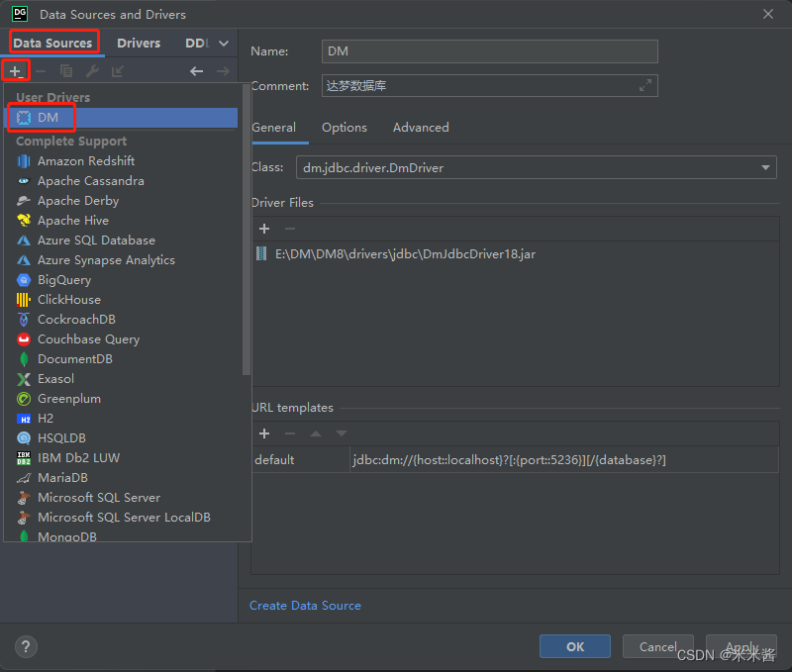792x672 pixels.
Task: Open the Class dropdown
Action: [x=536, y=167]
